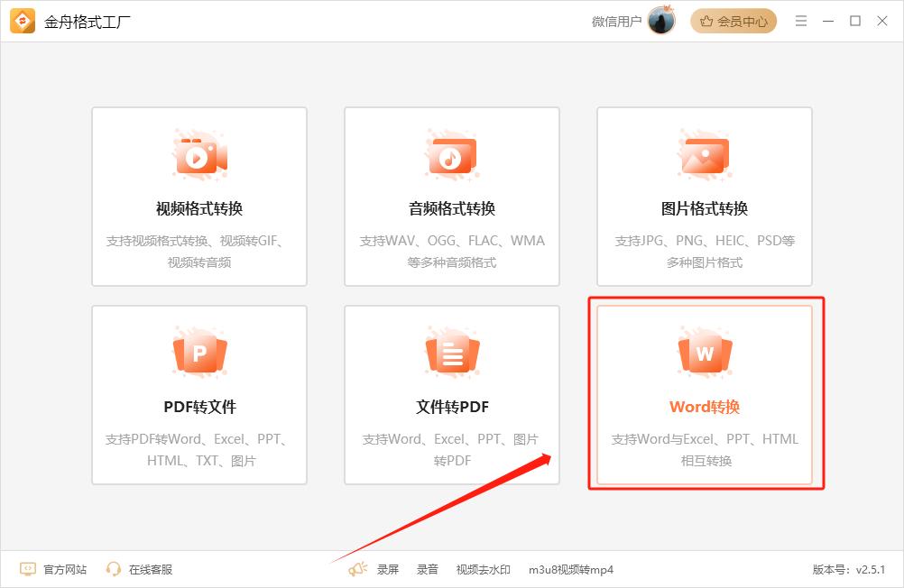
Task: Click the file to PDF icon
Action: 452,354
